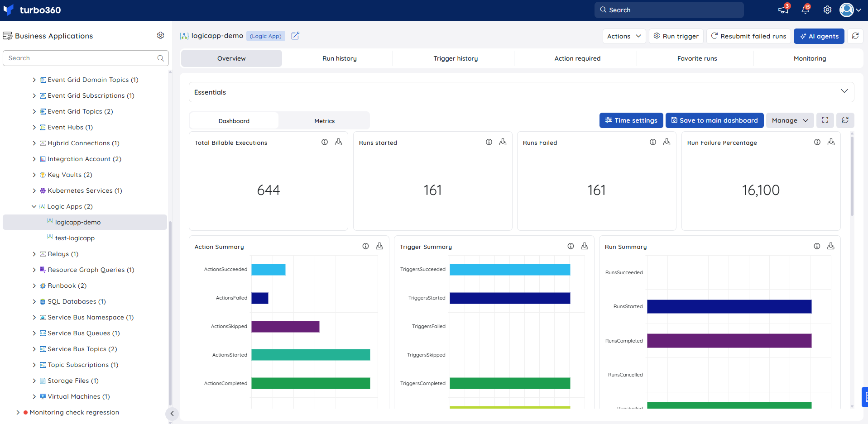Refresh the logic app page icon
Viewport: 868px width, 424px height.
point(855,36)
